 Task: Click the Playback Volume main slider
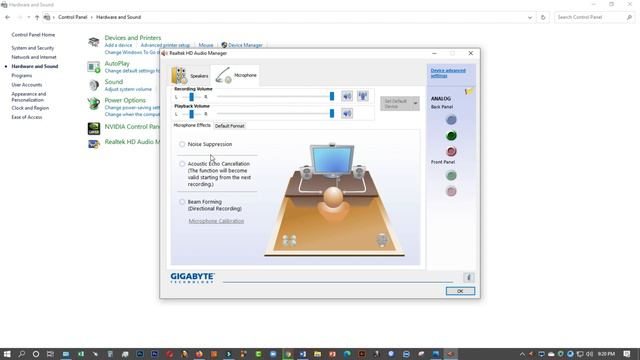coord(276,113)
